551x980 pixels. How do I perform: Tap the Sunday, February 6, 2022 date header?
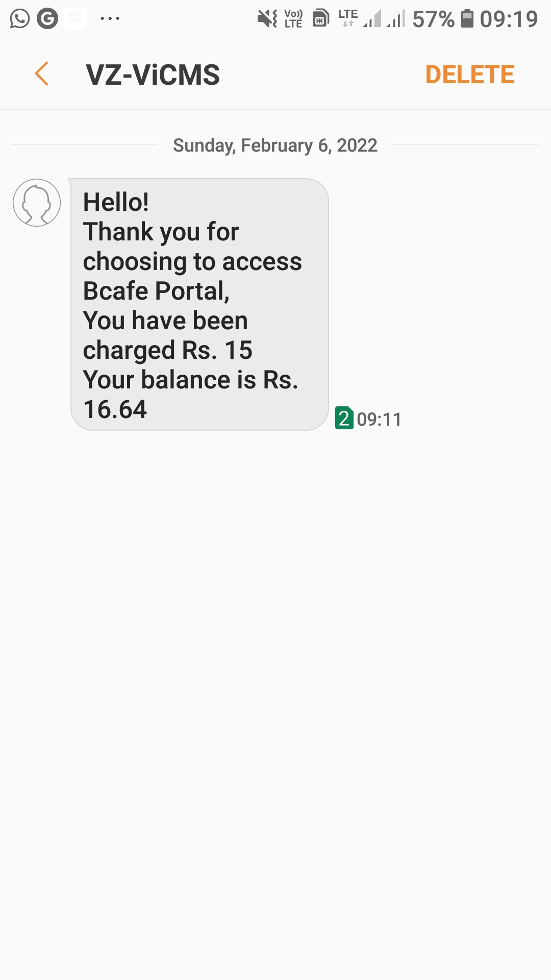pos(275,145)
